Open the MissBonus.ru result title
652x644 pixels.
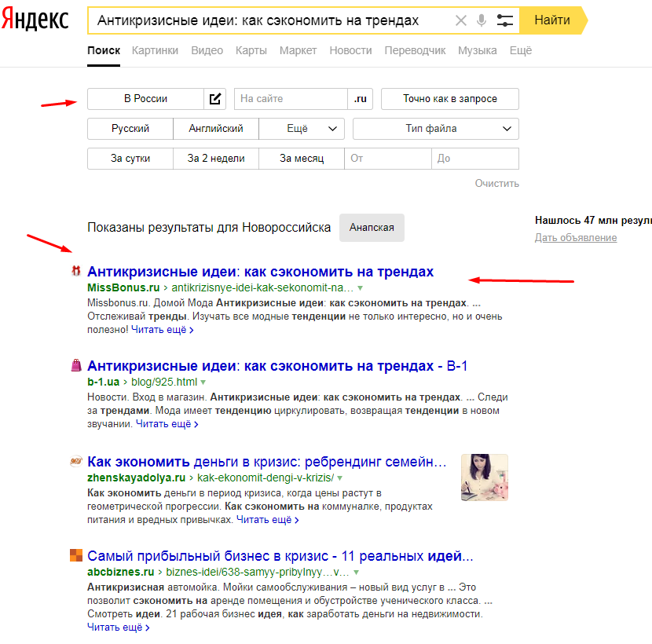click(x=260, y=272)
